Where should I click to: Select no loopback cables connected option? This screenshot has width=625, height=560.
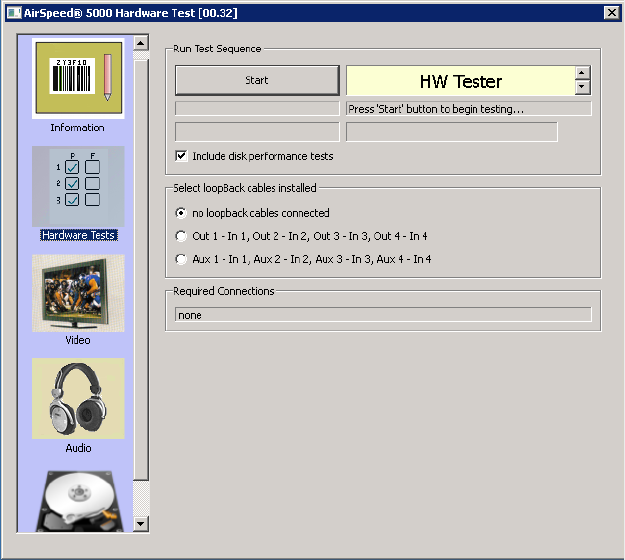point(181,213)
